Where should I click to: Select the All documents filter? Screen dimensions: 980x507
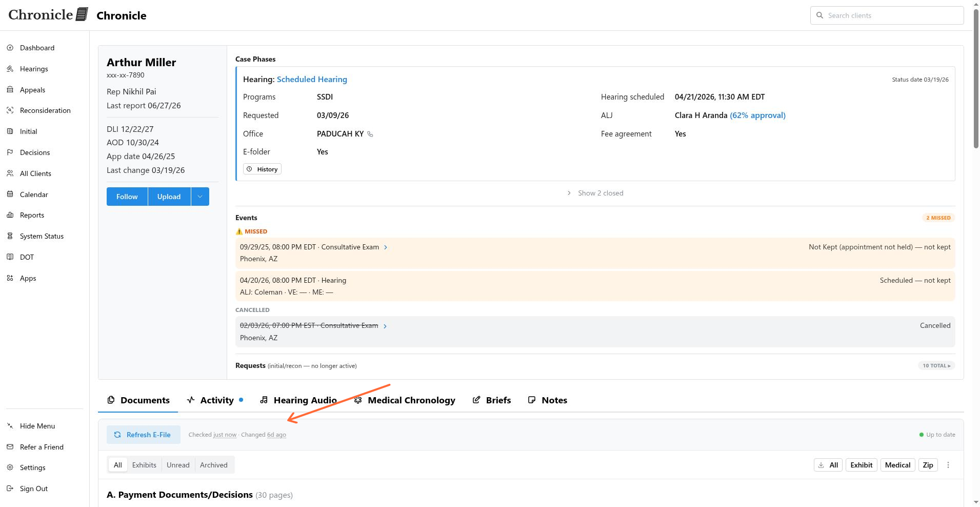(118, 465)
